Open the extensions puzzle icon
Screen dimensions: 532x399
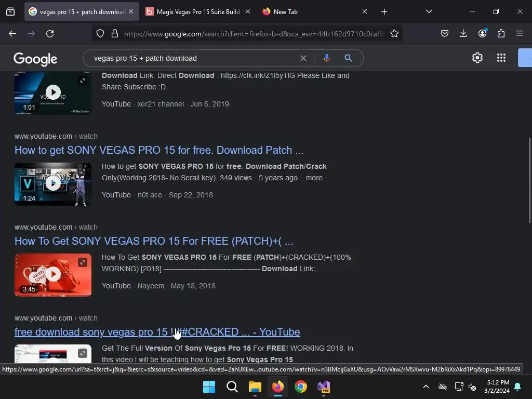pos(501,33)
